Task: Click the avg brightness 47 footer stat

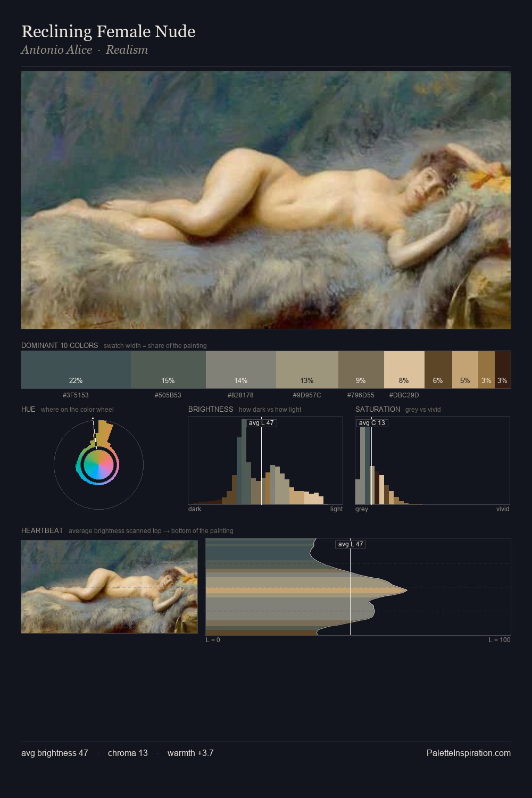Action: [55, 753]
